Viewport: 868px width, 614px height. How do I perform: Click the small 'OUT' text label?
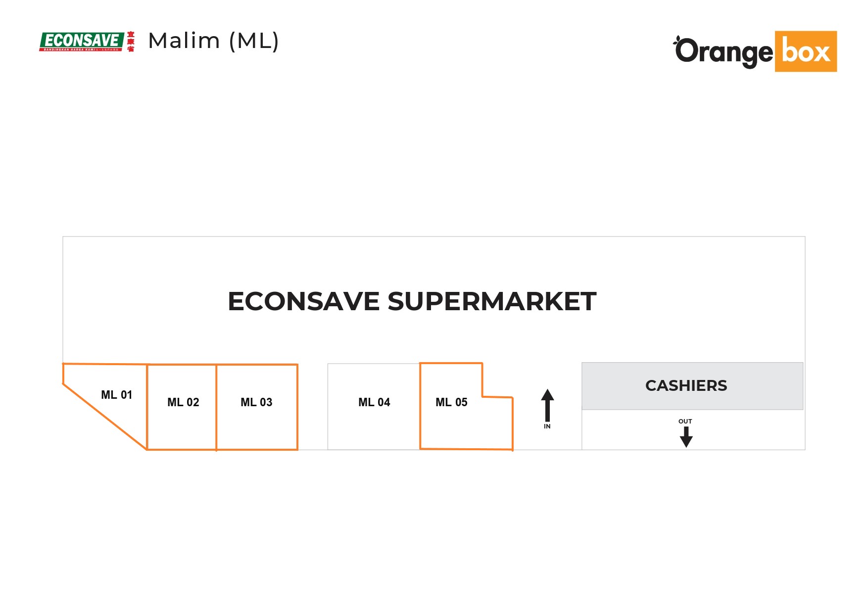(x=685, y=422)
